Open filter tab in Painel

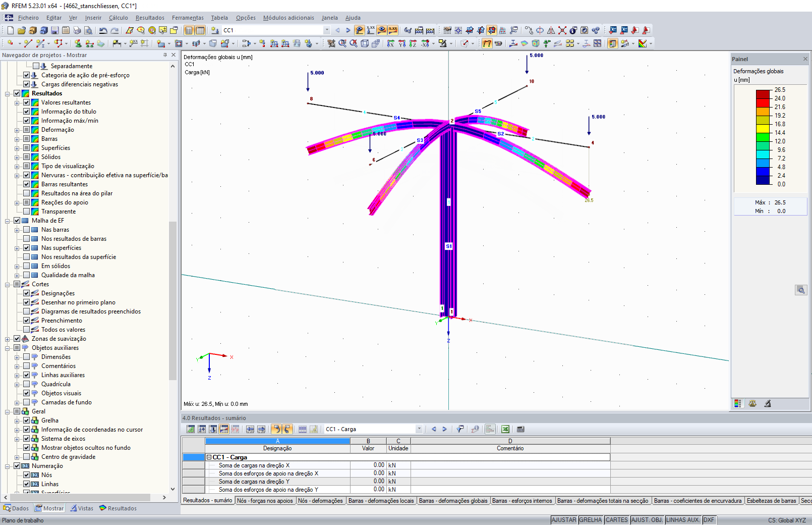[768, 403]
